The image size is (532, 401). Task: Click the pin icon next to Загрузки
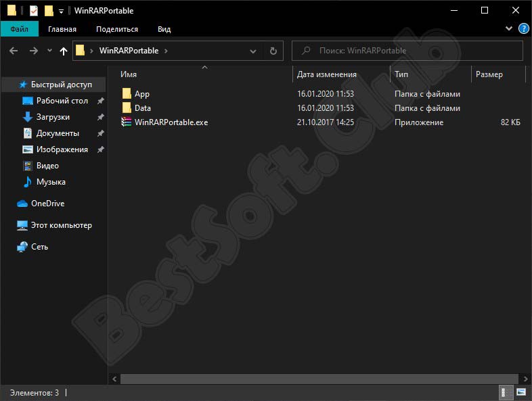100,117
